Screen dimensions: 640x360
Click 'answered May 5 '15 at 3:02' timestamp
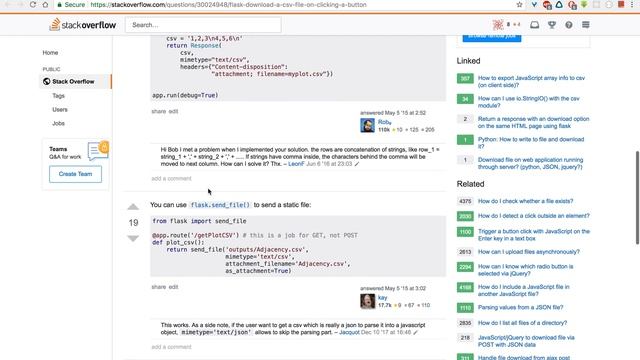coord(393,288)
